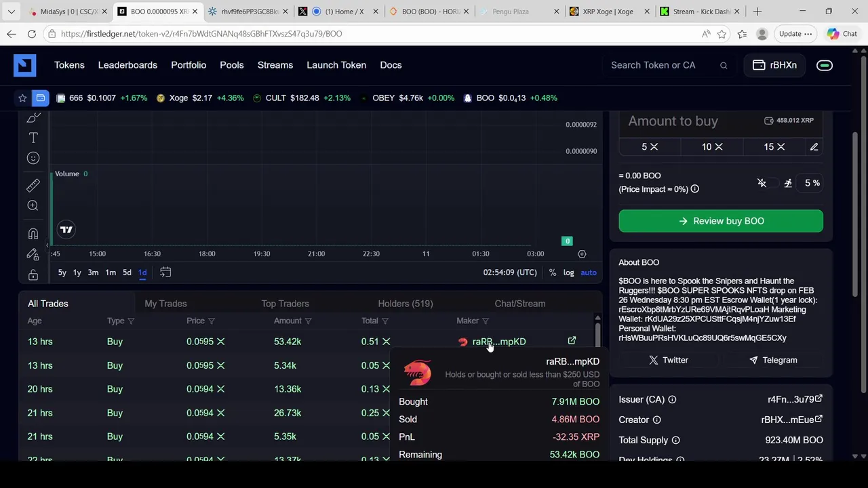
Task: Select the ruler measure tool
Action: (x=33, y=185)
